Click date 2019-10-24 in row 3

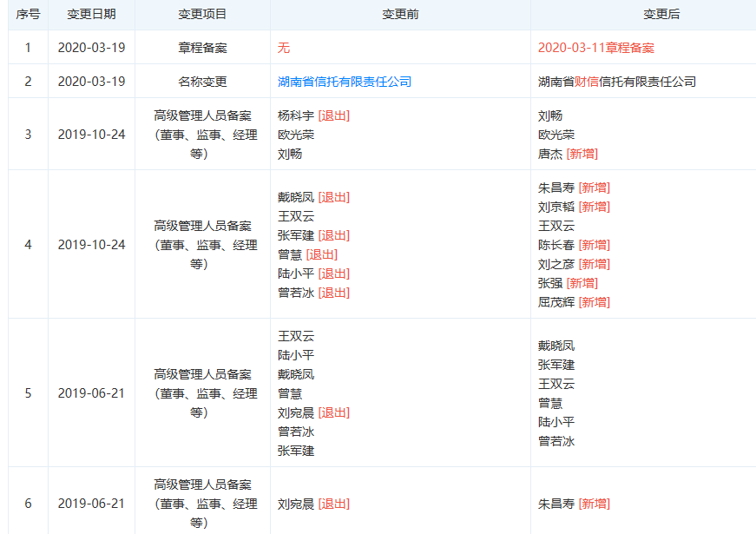pyautogui.click(x=92, y=134)
